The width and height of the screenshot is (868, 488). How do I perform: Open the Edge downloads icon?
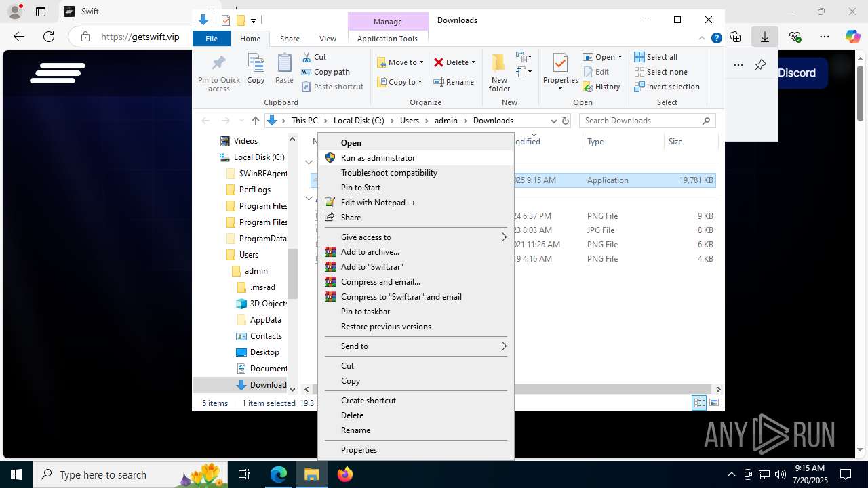(x=765, y=37)
